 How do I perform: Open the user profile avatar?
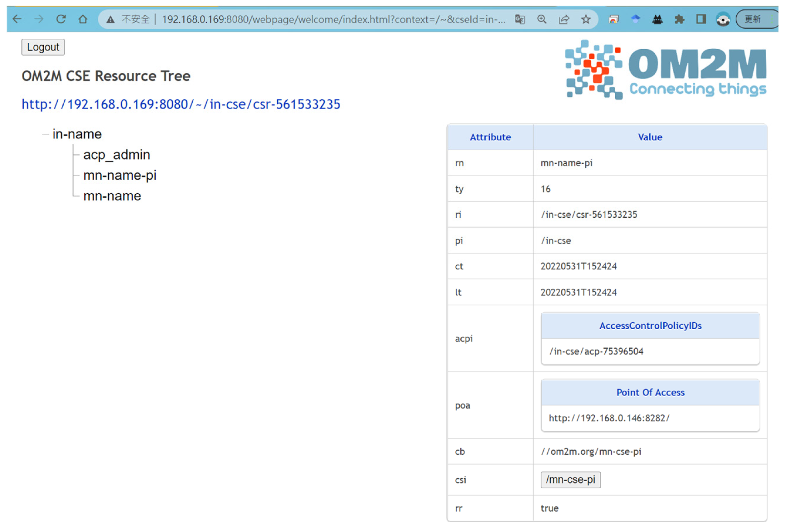723,19
